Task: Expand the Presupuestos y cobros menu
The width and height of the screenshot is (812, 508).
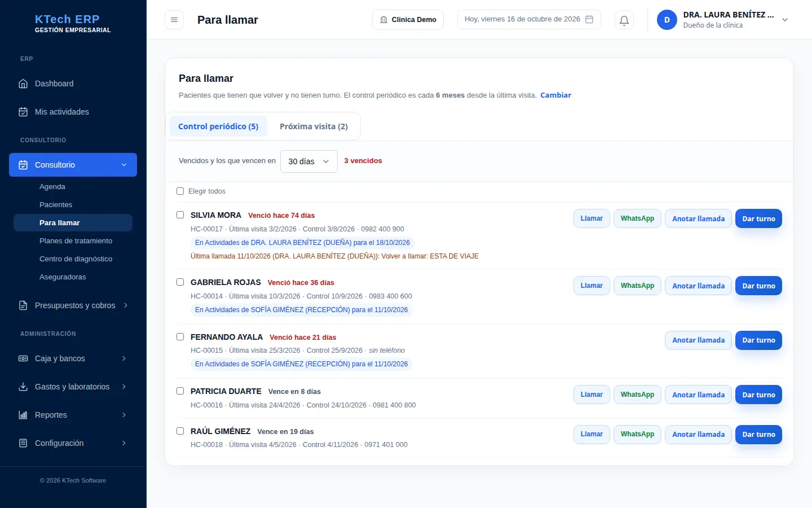Action: (73, 305)
